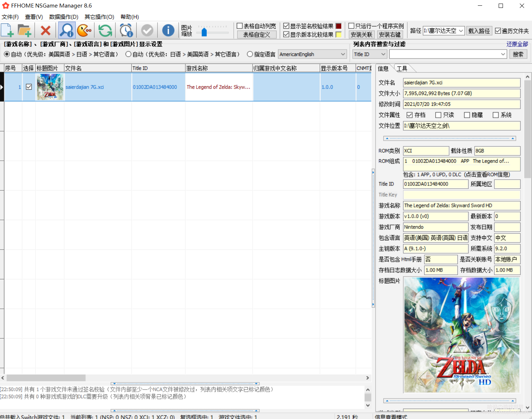Click the dark red signature result color swatch

pos(339,26)
